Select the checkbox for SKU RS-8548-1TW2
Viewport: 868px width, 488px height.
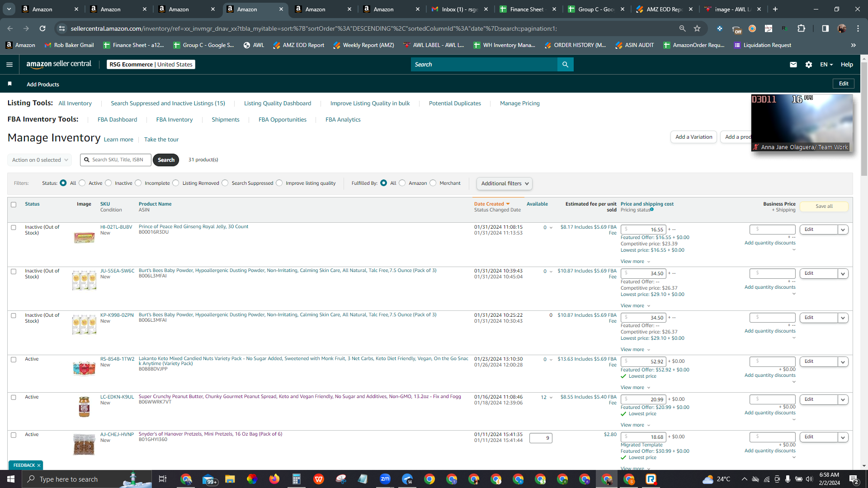click(x=14, y=360)
